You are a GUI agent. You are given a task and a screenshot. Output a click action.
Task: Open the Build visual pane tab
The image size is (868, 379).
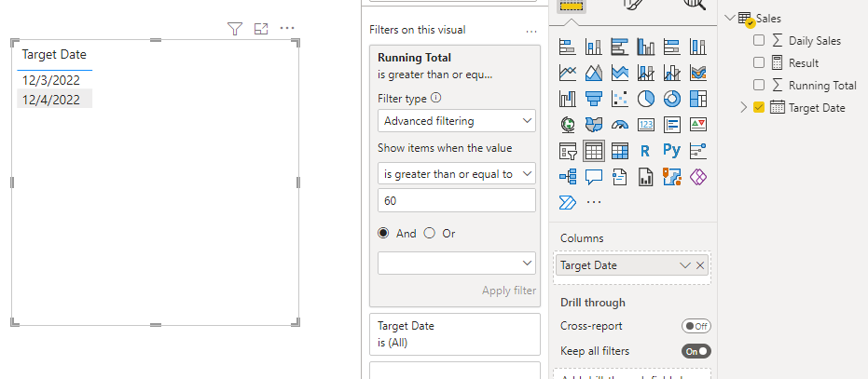click(x=573, y=5)
